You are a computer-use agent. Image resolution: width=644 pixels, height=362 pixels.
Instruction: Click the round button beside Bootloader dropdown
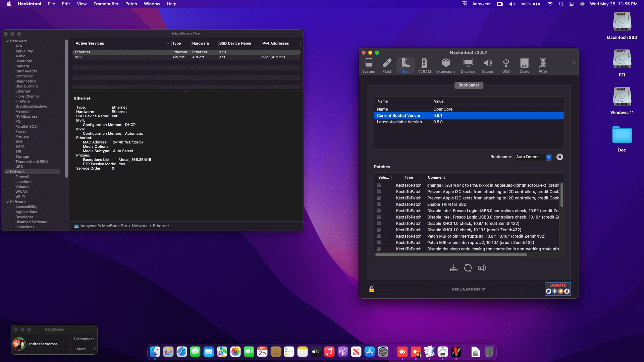click(560, 157)
